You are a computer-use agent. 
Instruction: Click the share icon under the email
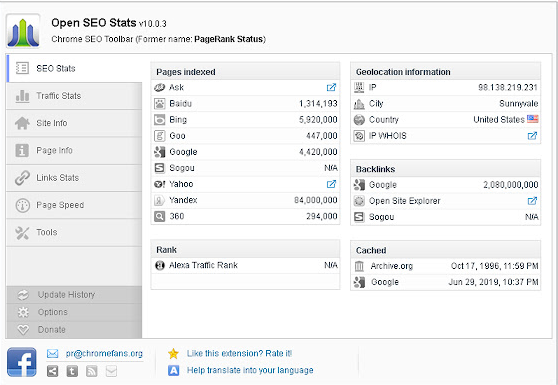[x=52, y=371]
